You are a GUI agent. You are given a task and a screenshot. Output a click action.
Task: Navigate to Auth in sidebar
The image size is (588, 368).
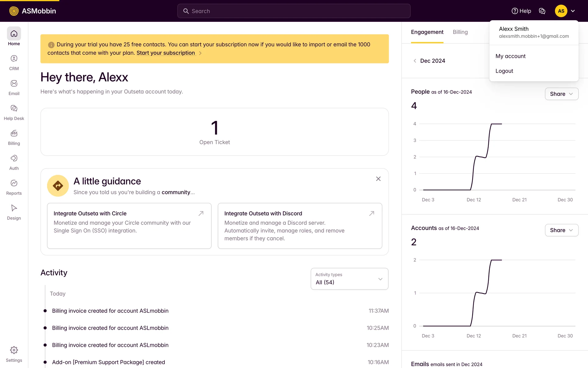click(x=14, y=162)
